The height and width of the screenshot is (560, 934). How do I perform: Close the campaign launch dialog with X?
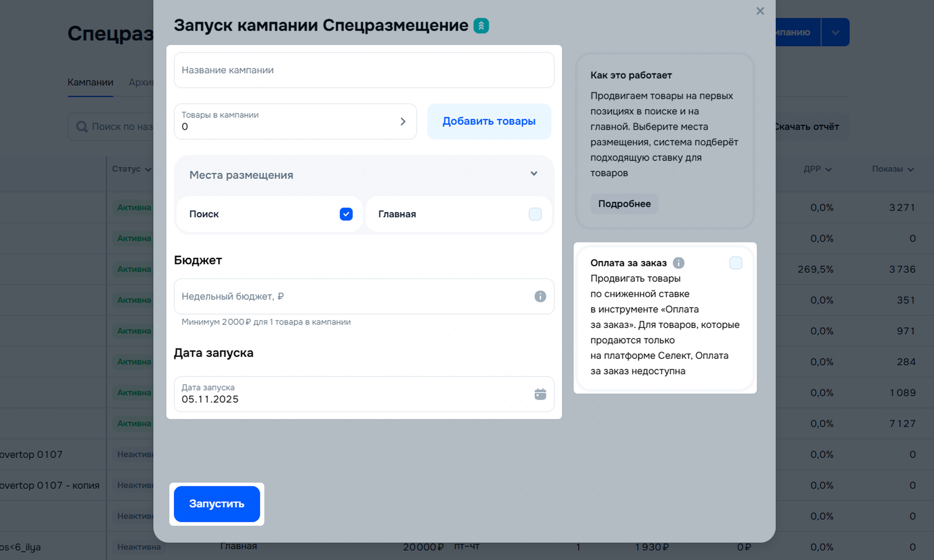point(760,11)
